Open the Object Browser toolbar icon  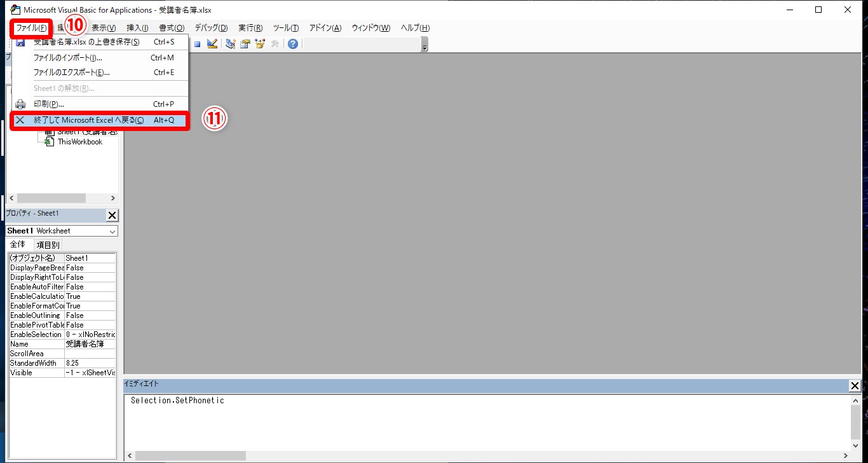[260, 44]
